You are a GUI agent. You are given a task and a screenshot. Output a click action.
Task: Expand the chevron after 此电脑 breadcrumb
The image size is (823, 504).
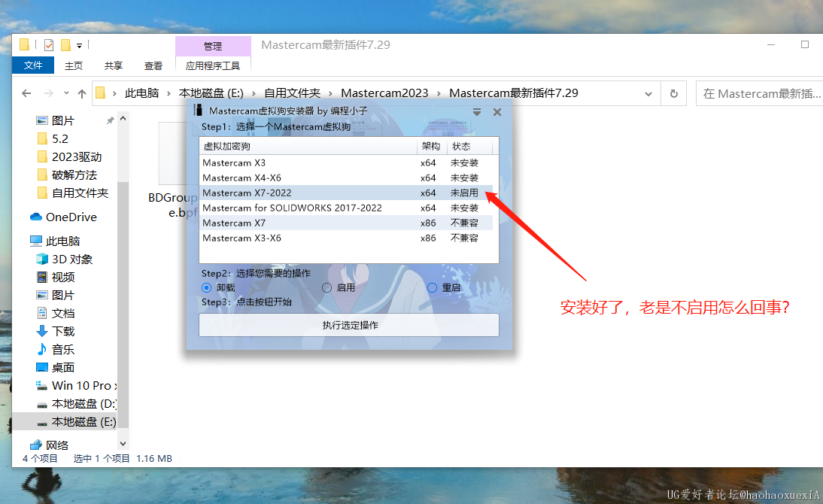[x=169, y=93]
